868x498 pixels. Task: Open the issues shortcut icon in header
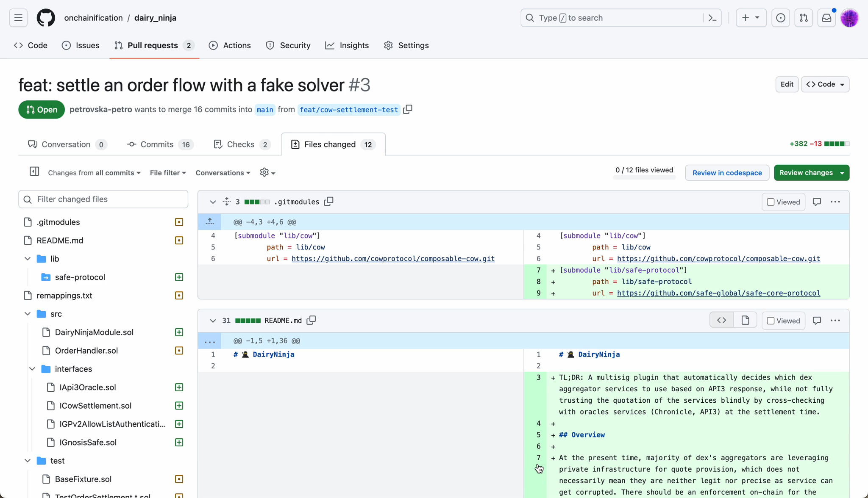point(781,18)
